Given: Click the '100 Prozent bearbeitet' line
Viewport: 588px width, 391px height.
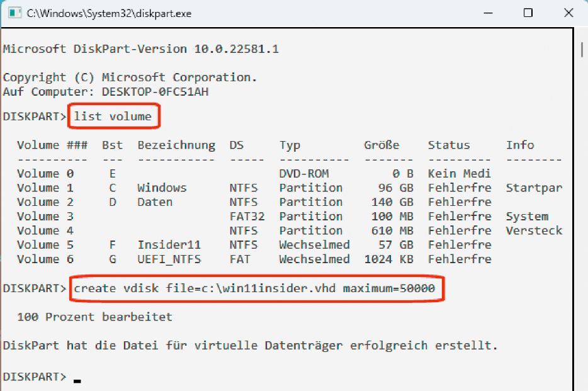Looking at the screenshot, I should coord(94,317).
